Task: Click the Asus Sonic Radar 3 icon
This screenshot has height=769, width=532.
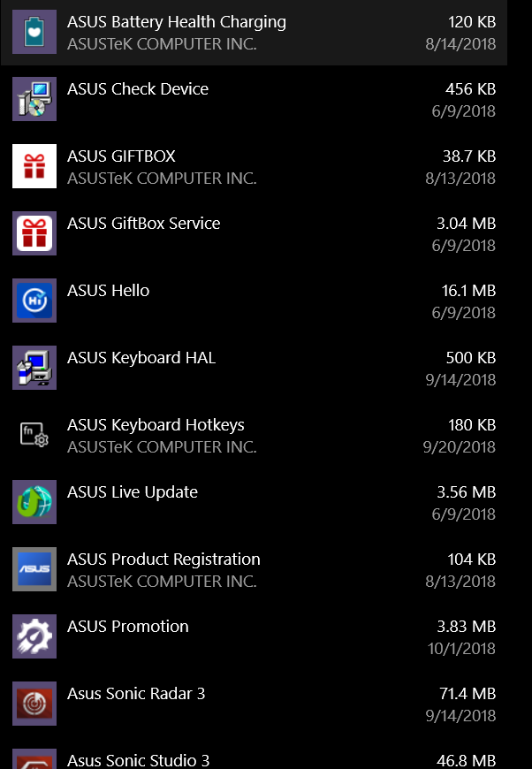Action: [34, 704]
